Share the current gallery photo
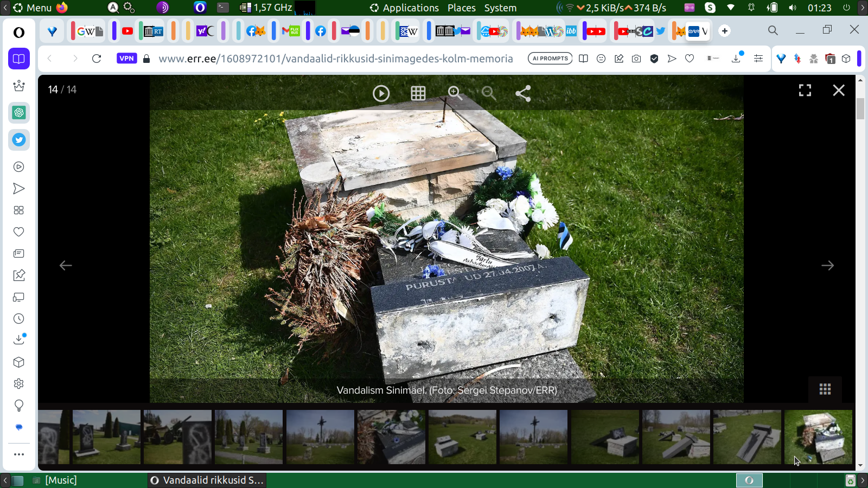This screenshot has height=488, width=868. point(523,94)
